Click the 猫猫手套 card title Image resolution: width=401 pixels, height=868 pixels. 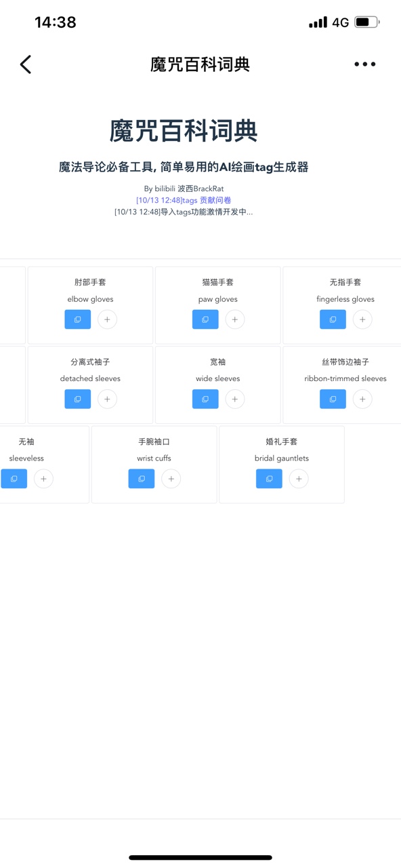tap(217, 282)
